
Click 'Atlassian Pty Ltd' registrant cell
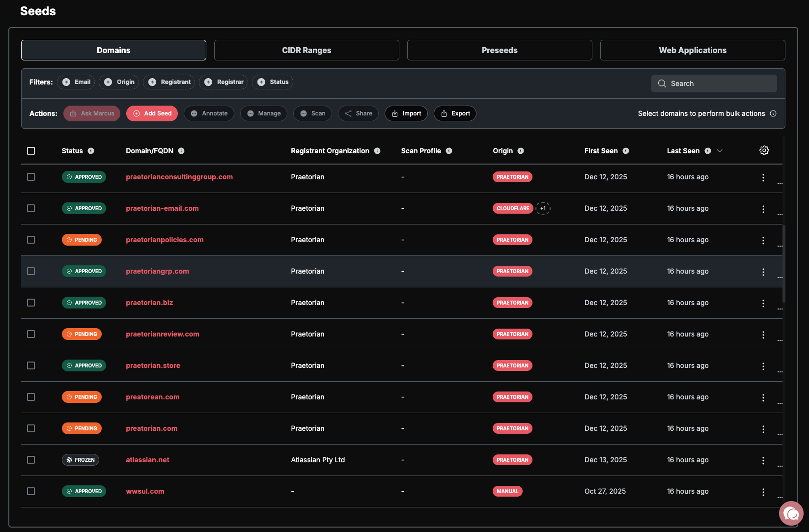pos(318,460)
